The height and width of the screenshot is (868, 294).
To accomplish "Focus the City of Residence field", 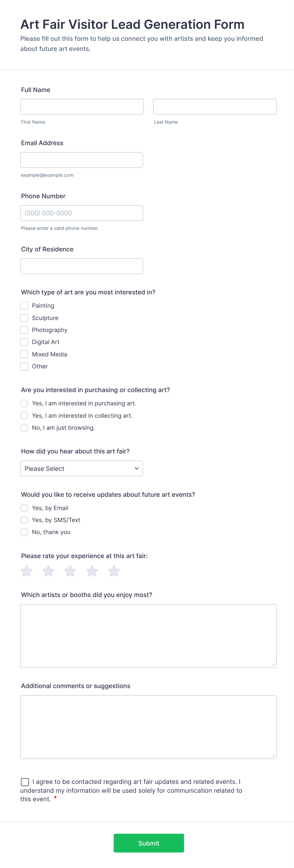I will (82, 266).
